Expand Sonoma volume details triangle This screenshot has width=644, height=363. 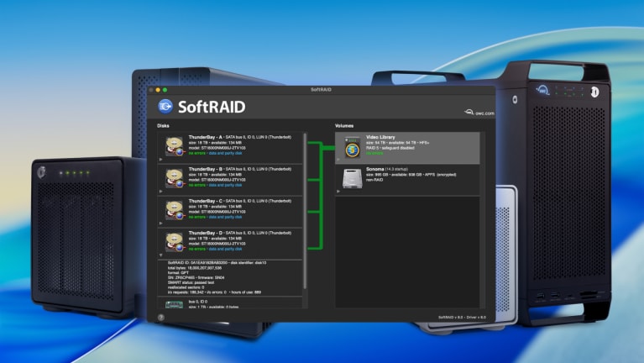point(338,191)
